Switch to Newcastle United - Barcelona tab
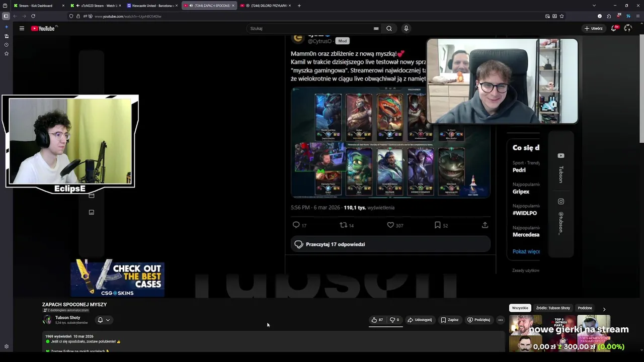Screen dimensions: 644x362 click(152, 6)
